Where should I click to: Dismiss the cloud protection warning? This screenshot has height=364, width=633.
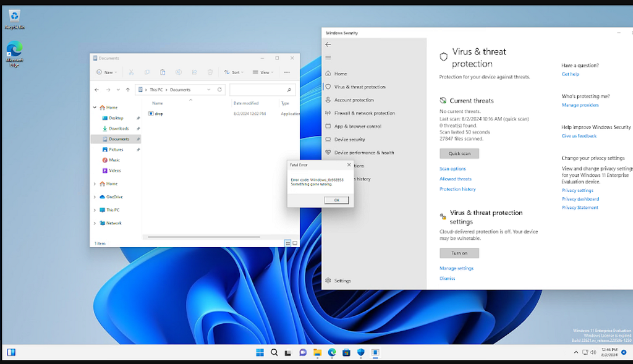click(448, 279)
